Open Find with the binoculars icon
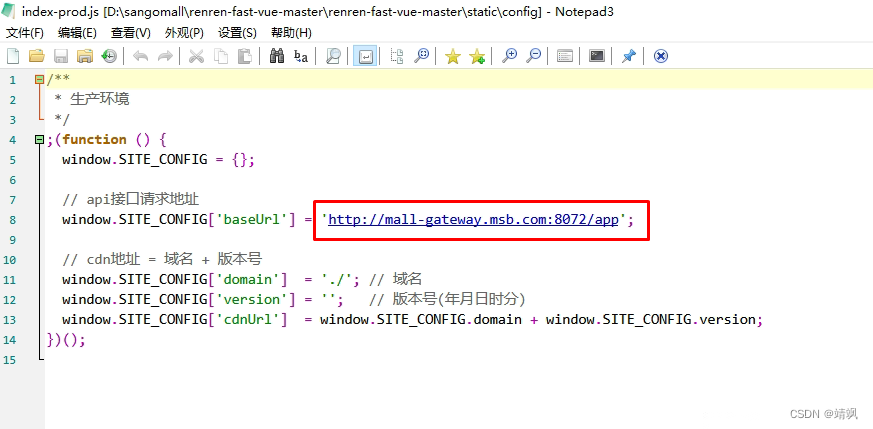 [277, 56]
